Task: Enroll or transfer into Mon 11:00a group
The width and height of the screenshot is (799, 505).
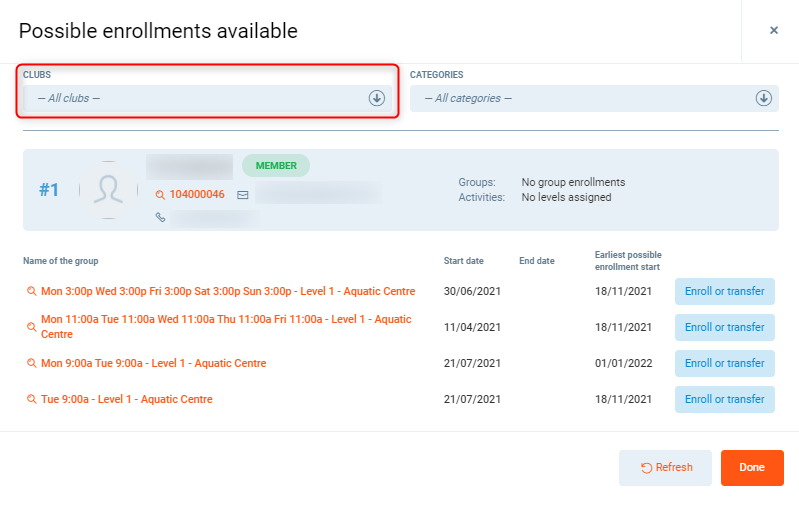Action: (x=724, y=327)
